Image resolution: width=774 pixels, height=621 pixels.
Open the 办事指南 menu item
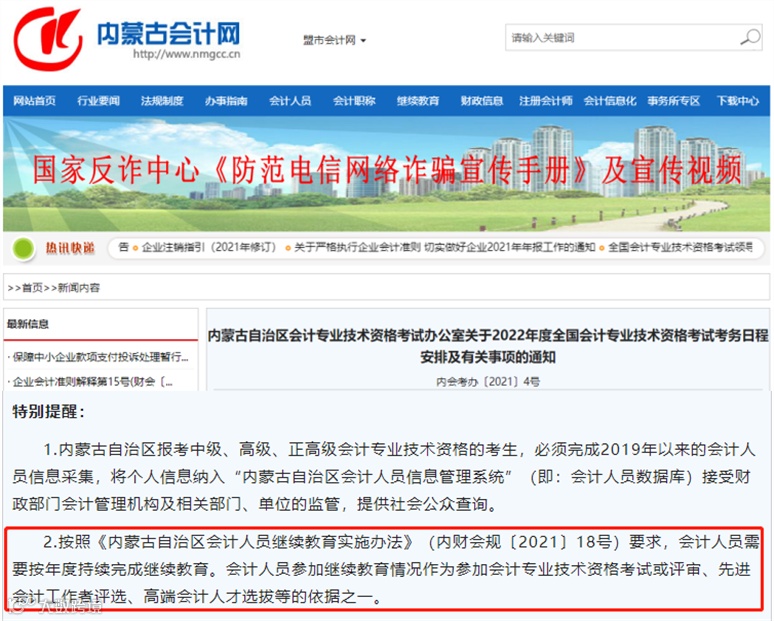[x=226, y=101]
